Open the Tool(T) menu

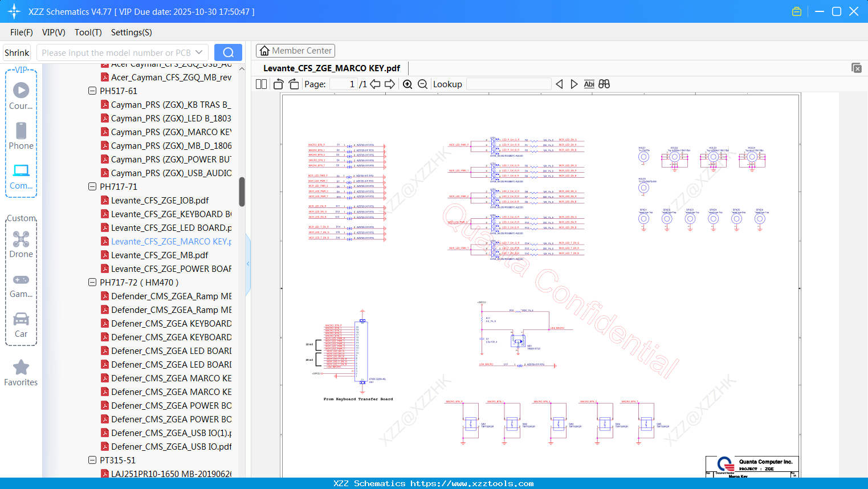click(88, 32)
